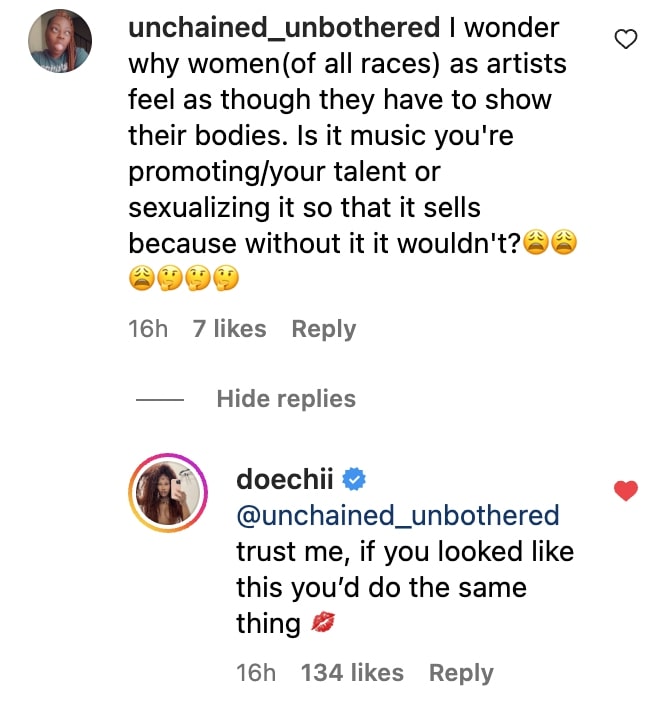Click the 16h timestamp next to "7 likes"
Viewport: 664px width, 702px height.
click(x=148, y=329)
